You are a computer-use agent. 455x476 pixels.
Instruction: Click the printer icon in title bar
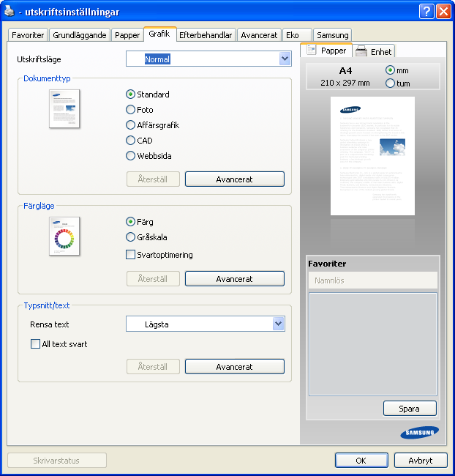(10, 11)
